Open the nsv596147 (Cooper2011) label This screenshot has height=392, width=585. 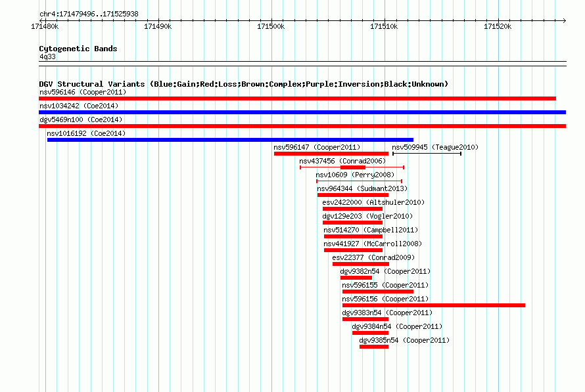coord(317,147)
